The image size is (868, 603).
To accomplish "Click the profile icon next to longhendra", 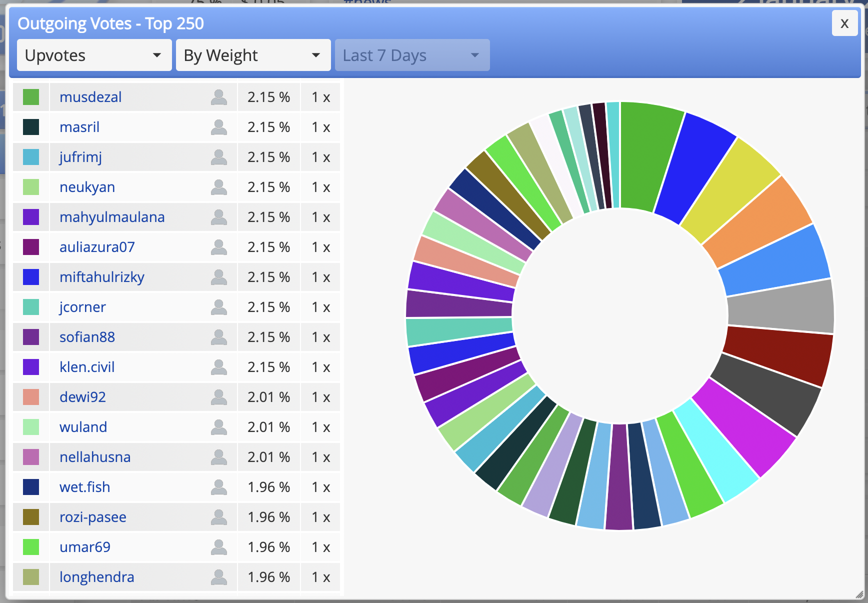I will (219, 577).
